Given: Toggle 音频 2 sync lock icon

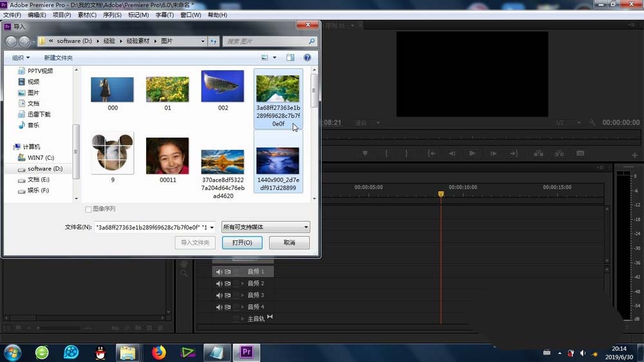Looking at the screenshot, I should point(227,283).
